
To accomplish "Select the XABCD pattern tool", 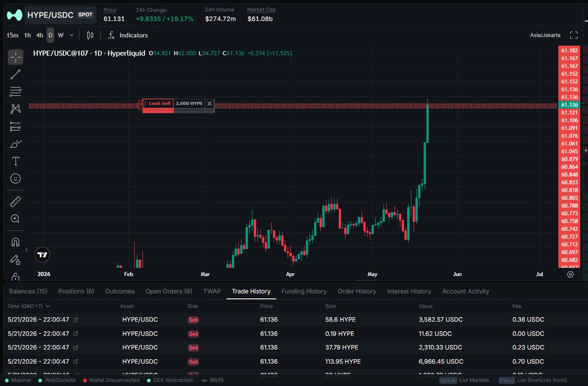I will (x=15, y=109).
